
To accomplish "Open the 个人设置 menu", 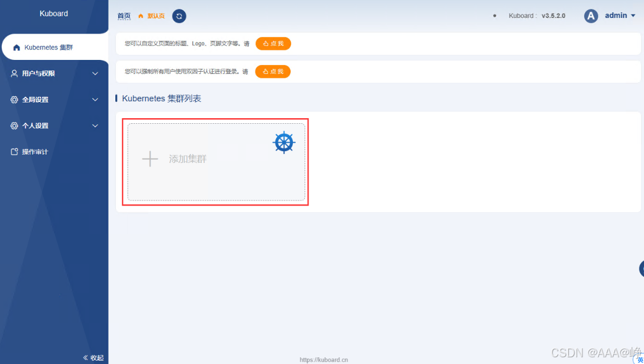I will click(x=54, y=125).
